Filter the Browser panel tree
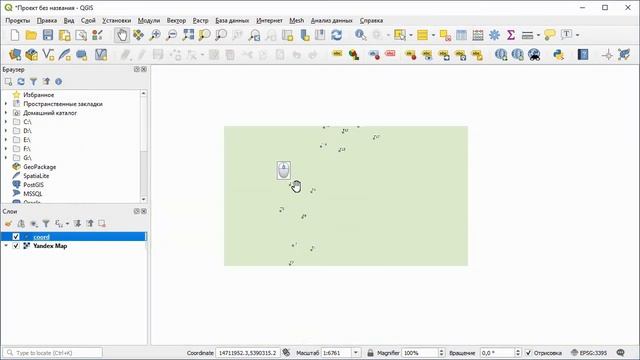The height and width of the screenshot is (360, 640). [x=33, y=82]
